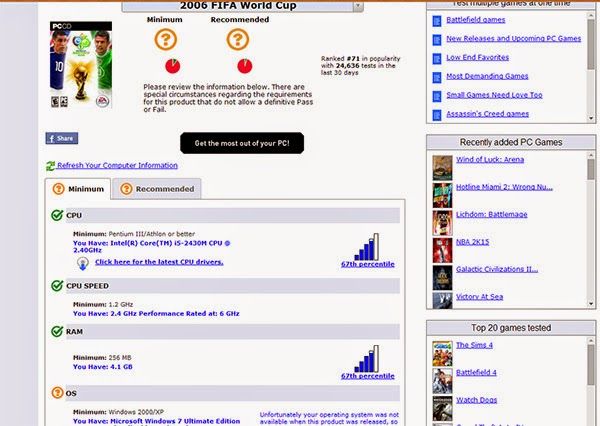Switch to the Minimum tab

tap(79, 189)
